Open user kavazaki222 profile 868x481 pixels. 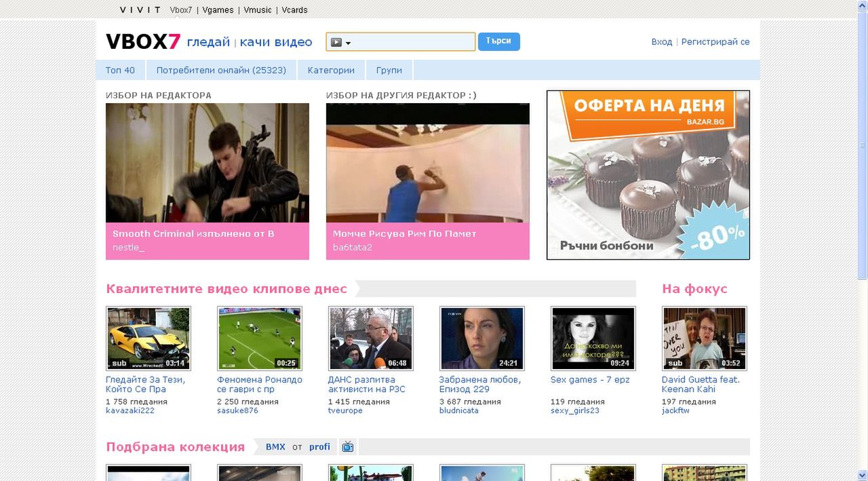click(x=130, y=410)
